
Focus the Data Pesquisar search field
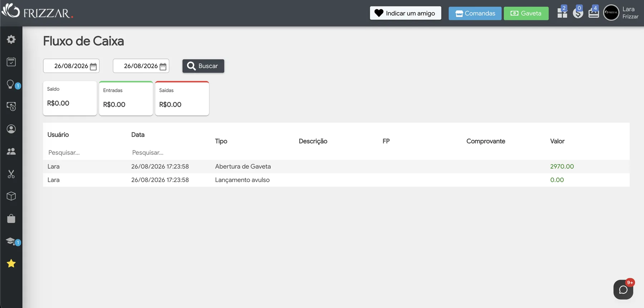click(169, 153)
